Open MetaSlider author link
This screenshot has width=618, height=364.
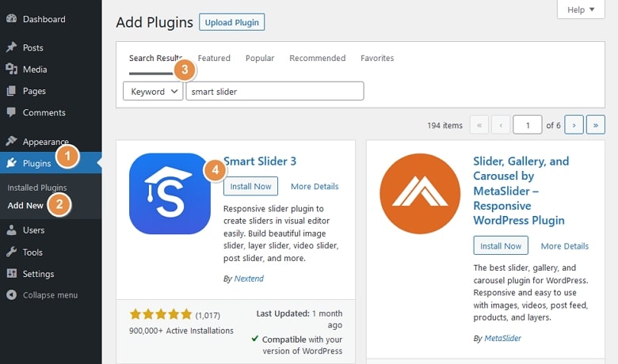click(502, 338)
